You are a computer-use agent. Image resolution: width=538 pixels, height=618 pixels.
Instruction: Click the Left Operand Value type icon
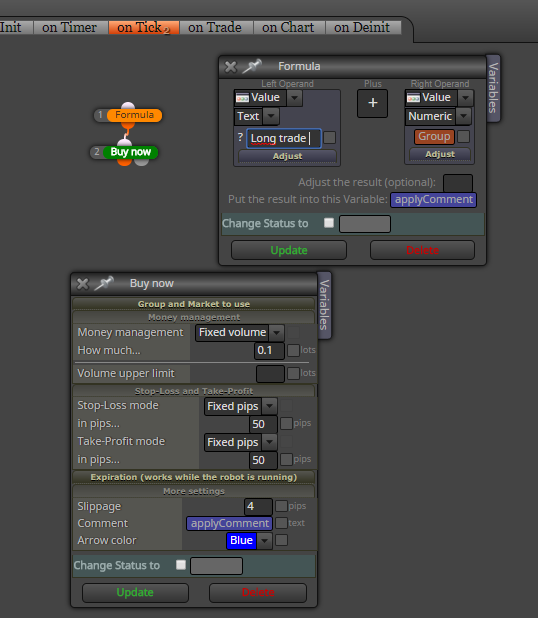pos(242,97)
